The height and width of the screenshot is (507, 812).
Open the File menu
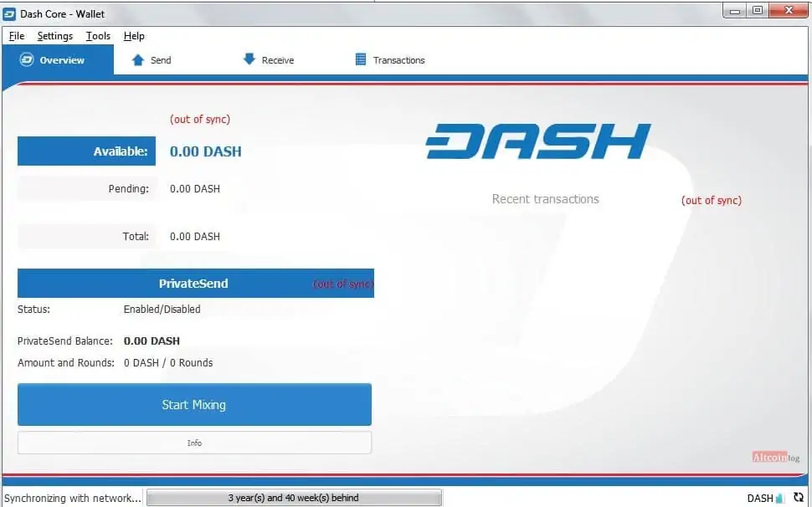17,36
